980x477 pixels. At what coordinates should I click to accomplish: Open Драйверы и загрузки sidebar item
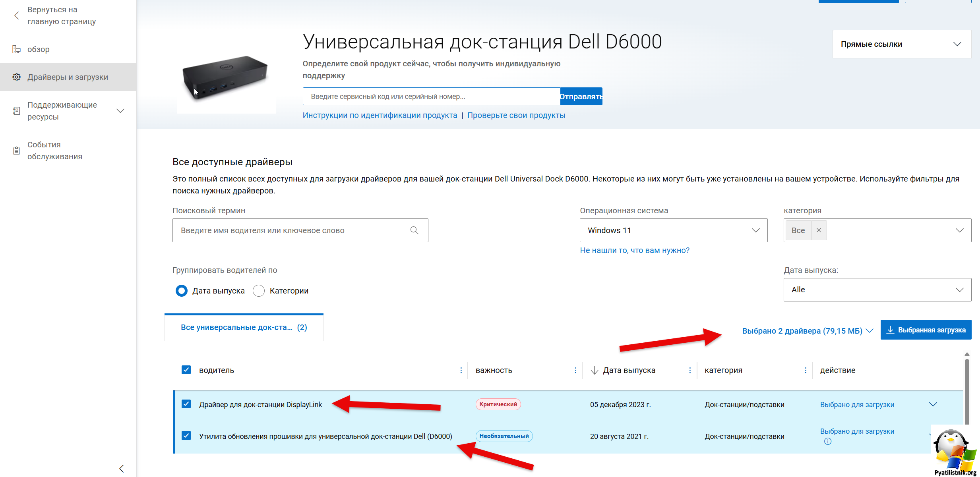click(68, 77)
